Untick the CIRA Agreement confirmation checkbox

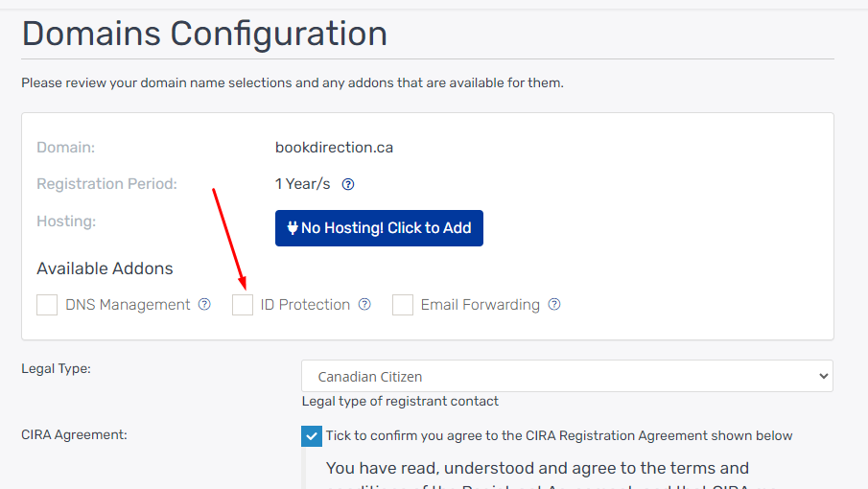point(312,436)
